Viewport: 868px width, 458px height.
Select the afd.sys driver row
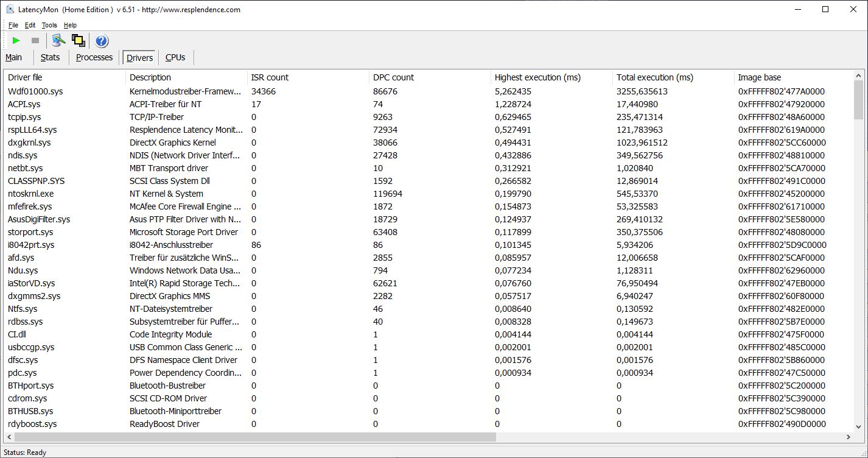429,258
